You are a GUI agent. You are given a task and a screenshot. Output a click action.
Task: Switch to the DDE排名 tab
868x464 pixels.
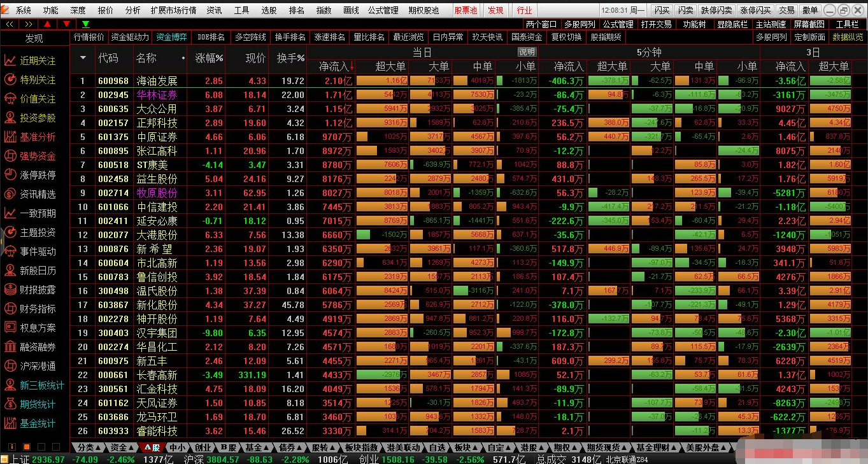pyautogui.click(x=211, y=37)
